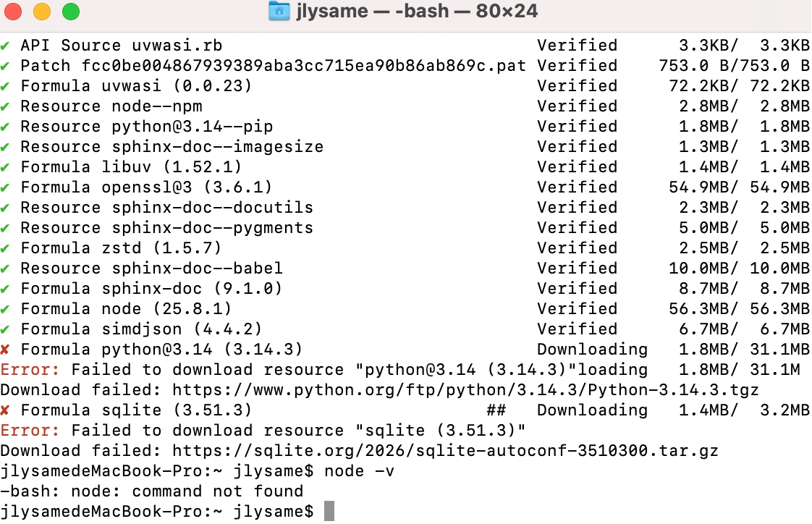This screenshot has width=812, height=524.
Task: Click the green checkmark beside Formula zstd
Action: pyautogui.click(x=5, y=248)
